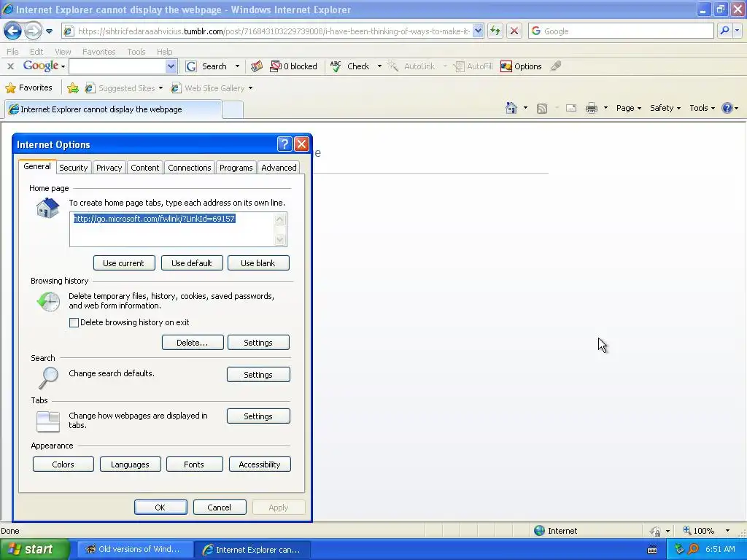This screenshot has height=560, width=747.
Task: Click Internet Options dialog help question button
Action: (285, 144)
